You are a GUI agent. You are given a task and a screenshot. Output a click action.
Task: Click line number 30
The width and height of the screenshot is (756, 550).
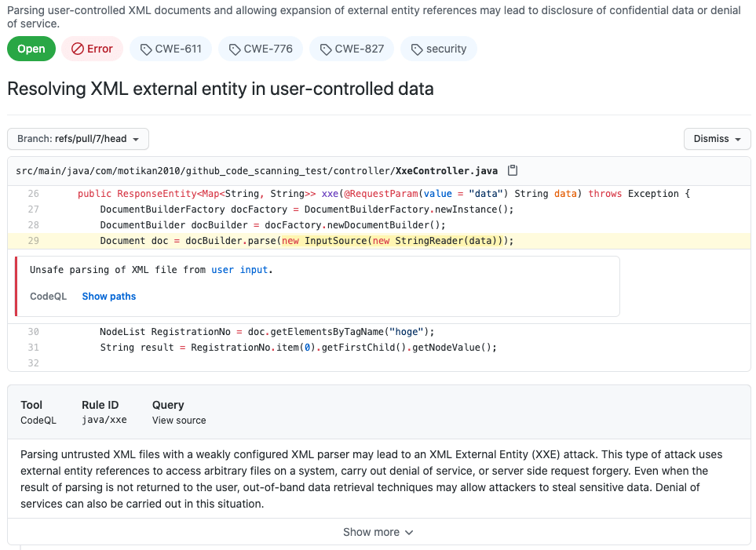tap(33, 332)
